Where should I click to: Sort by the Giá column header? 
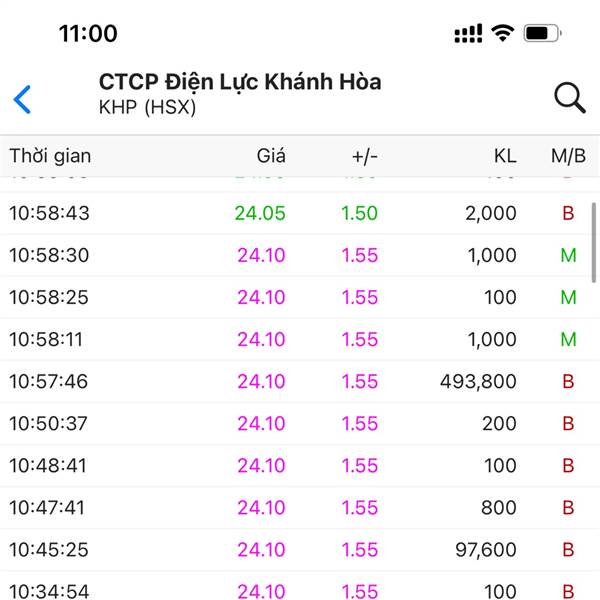point(271,156)
